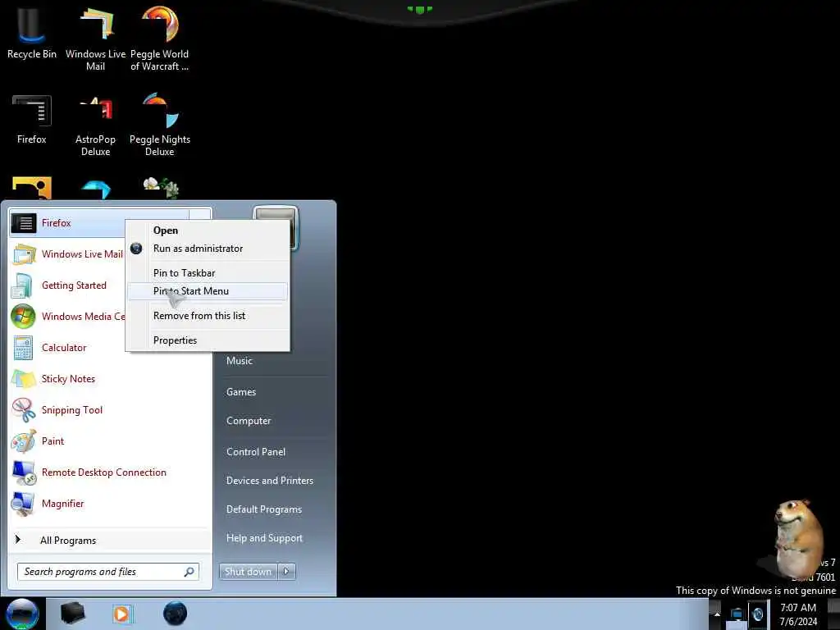Click the Remote Desktop Connection label

coord(104,472)
